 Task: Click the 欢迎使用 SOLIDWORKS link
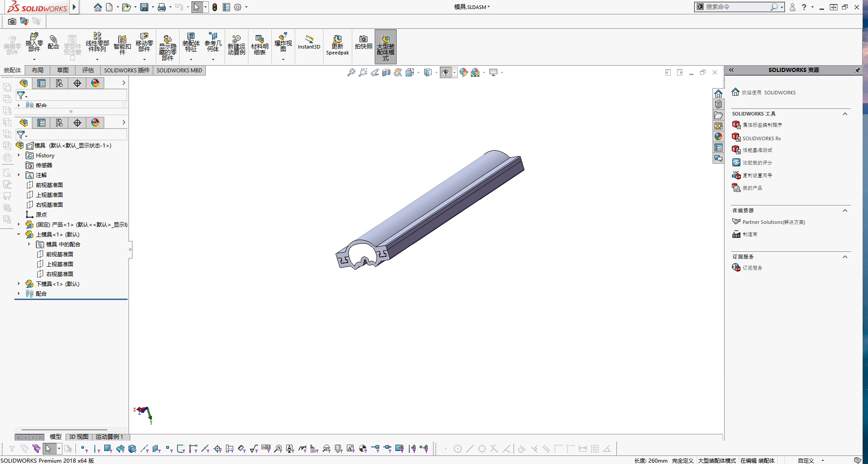click(769, 93)
